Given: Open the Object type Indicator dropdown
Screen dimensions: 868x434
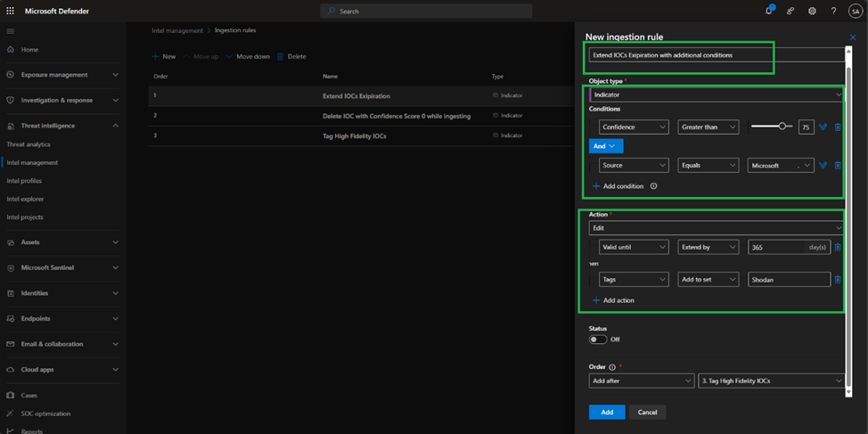Looking at the screenshot, I should point(717,94).
